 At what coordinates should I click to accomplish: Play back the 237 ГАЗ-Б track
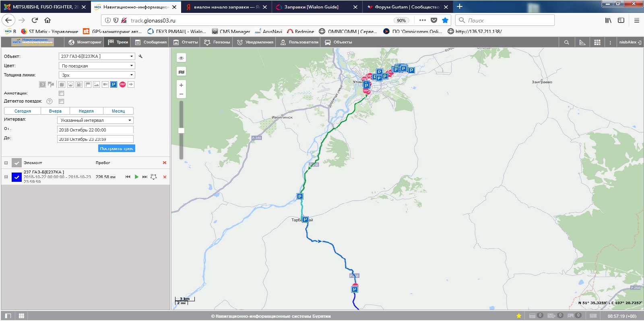pyautogui.click(x=136, y=177)
